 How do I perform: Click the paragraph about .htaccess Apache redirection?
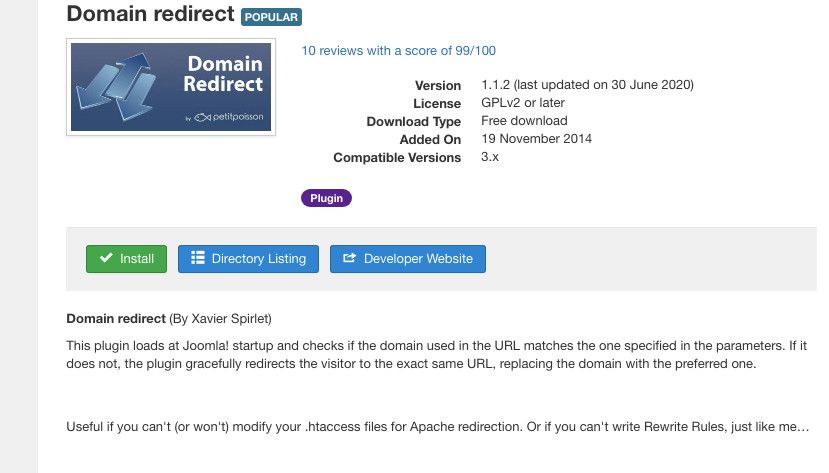pyautogui.click(x=438, y=426)
